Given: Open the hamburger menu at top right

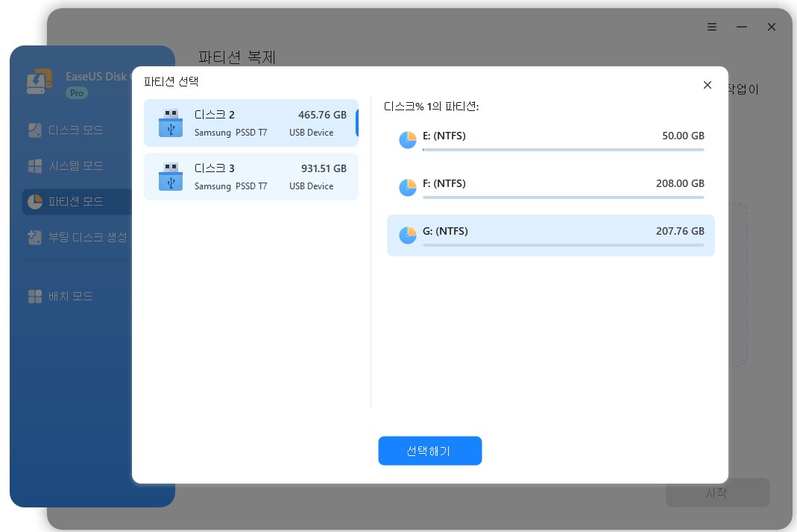Looking at the screenshot, I should pos(711,27).
